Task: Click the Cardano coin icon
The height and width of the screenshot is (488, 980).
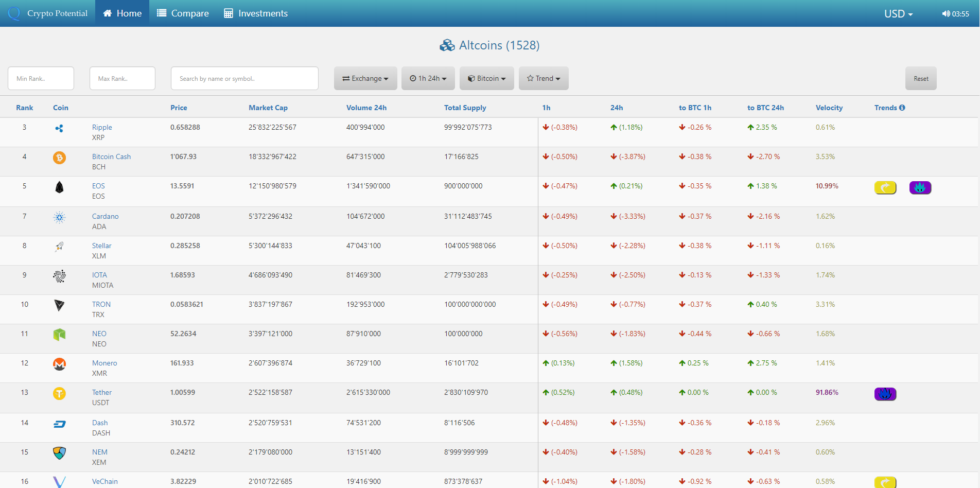Action: pyautogui.click(x=59, y=217)
